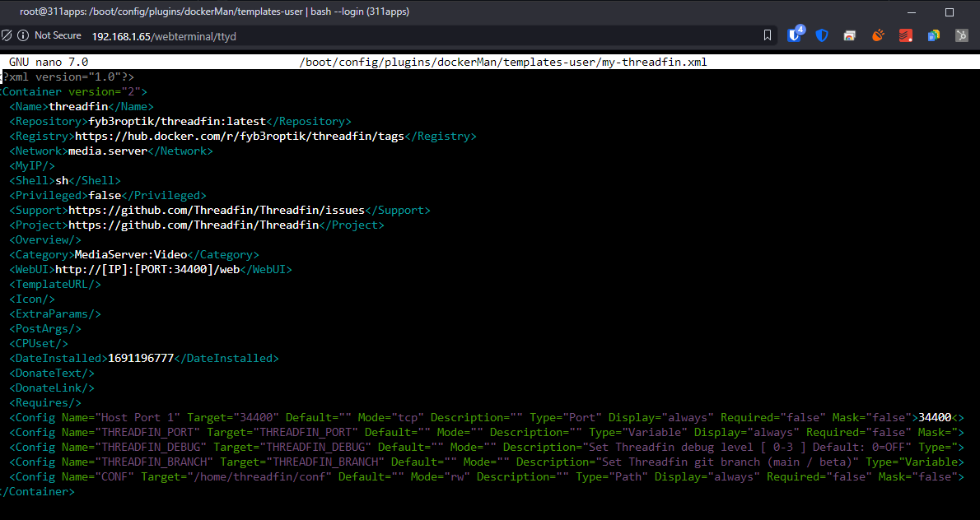Open the Bitwarden extension with badge 4
980x520 pixels.
[x=795, y=35]
